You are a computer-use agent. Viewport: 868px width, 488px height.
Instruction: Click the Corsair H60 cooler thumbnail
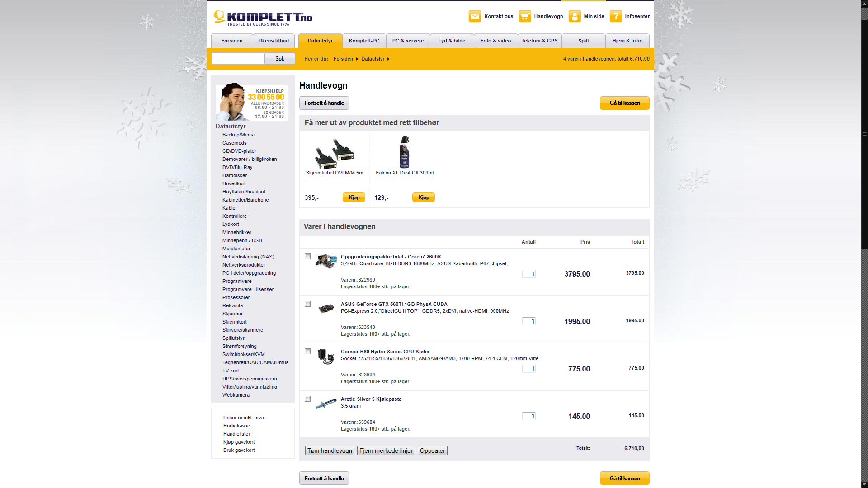[x=325, y=356]
